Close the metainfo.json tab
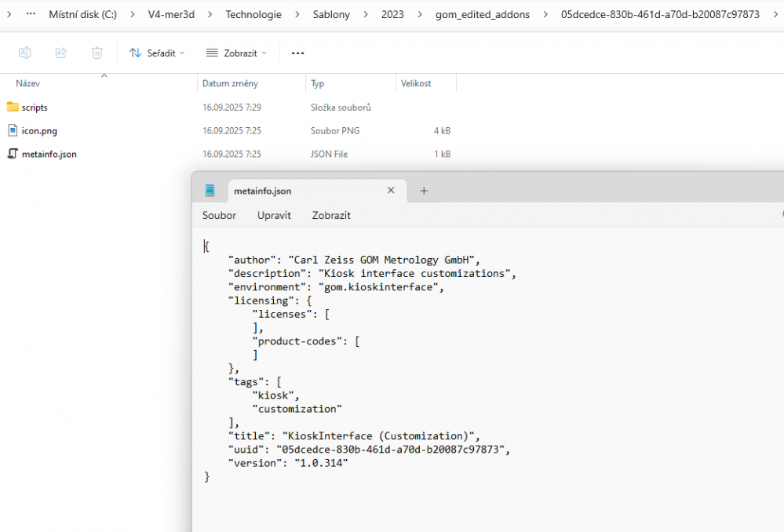Screen dimensions: 784x532 point(391,191)
